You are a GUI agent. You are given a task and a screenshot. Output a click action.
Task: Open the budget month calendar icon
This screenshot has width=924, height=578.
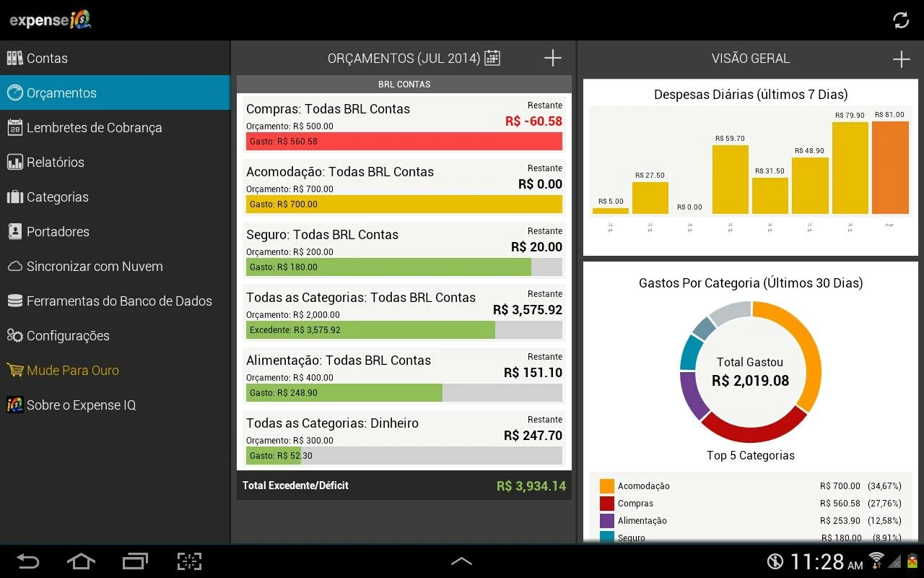492,58
